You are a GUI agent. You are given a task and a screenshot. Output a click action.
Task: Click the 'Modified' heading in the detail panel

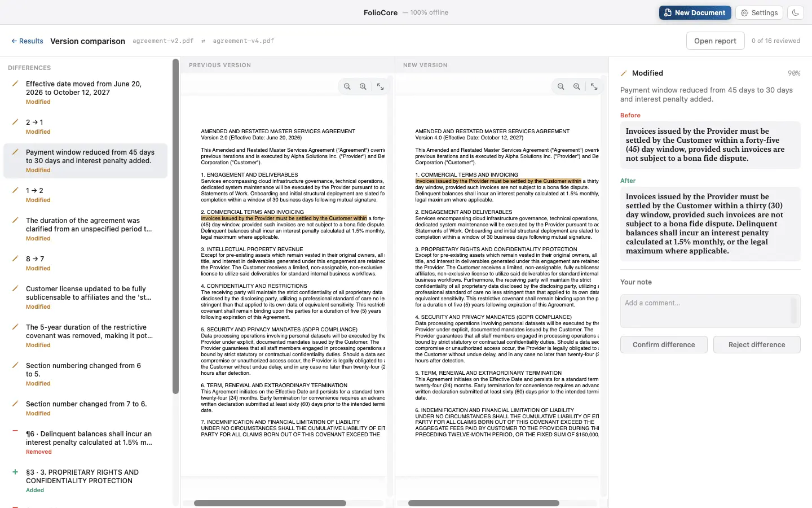tap(647, 73)
